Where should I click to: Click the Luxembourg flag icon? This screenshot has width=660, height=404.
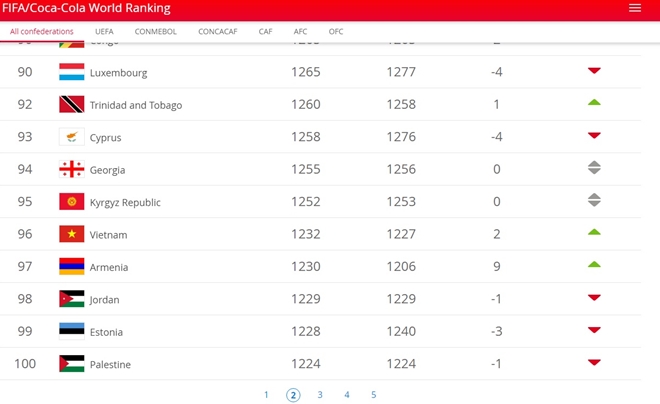click(72, 72)
